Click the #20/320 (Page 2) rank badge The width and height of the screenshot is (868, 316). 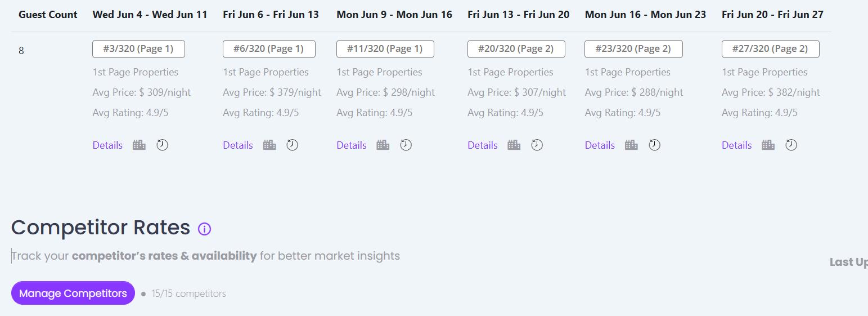(516, 49)
